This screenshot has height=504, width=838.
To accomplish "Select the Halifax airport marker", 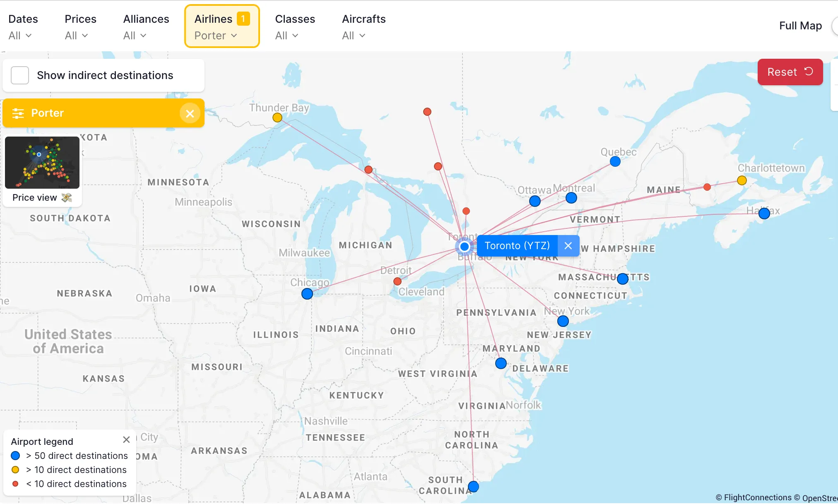I will [x=764, y=213].
